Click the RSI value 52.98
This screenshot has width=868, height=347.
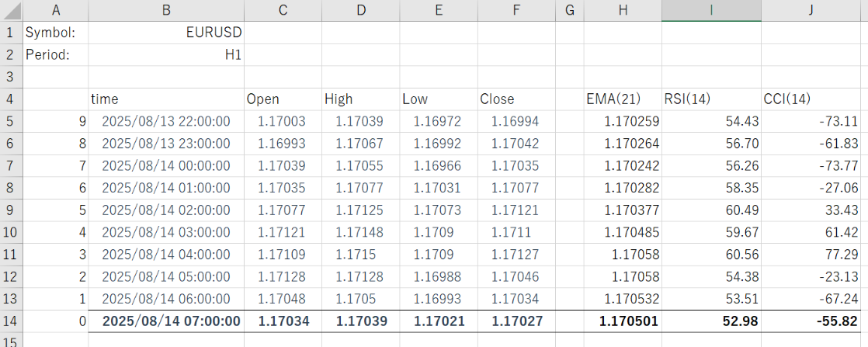(x=711, y=321)
